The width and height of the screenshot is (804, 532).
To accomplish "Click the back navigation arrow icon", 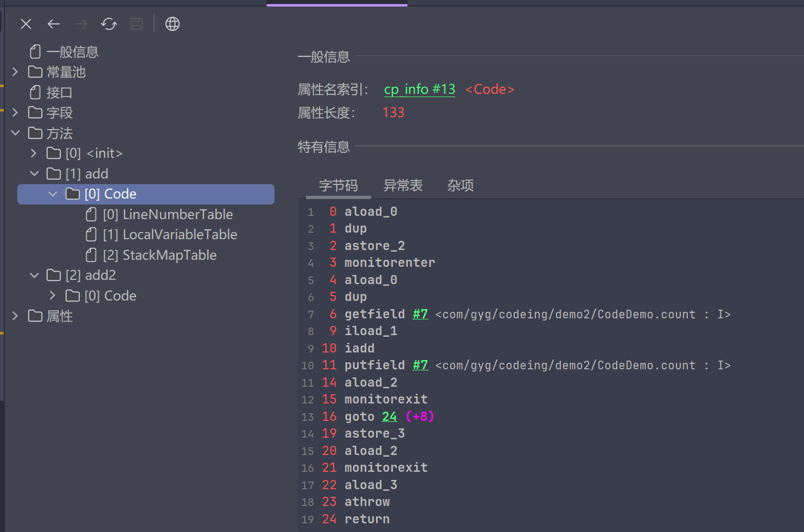I will (53, 24).
